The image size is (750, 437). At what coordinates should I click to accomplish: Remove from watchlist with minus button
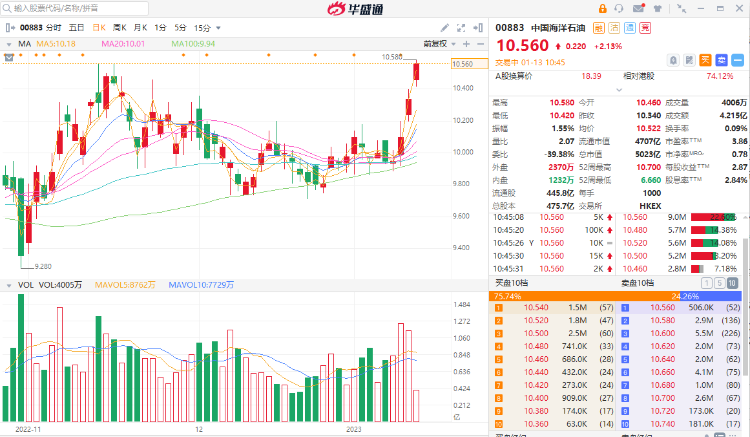click(738, 60)
